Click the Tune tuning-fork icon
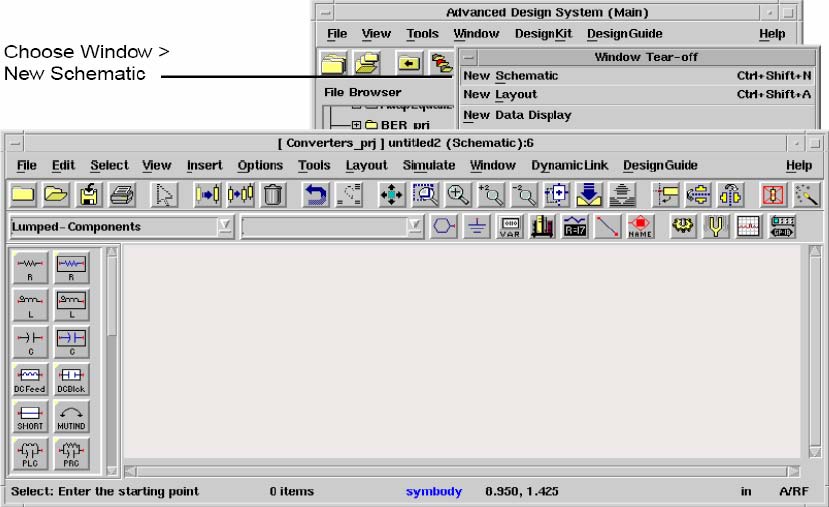Viewport: 829px width, 507px height. point(716,227)
